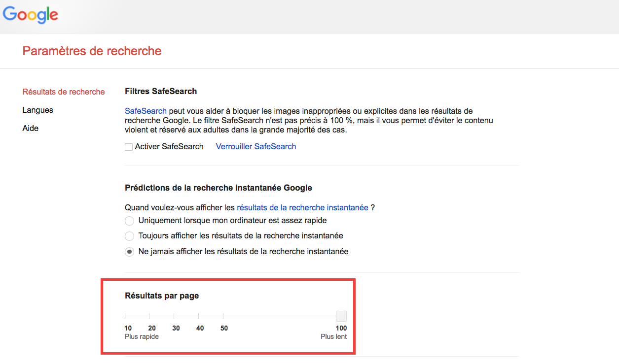Set results per page slider to 20

[149, 316]
